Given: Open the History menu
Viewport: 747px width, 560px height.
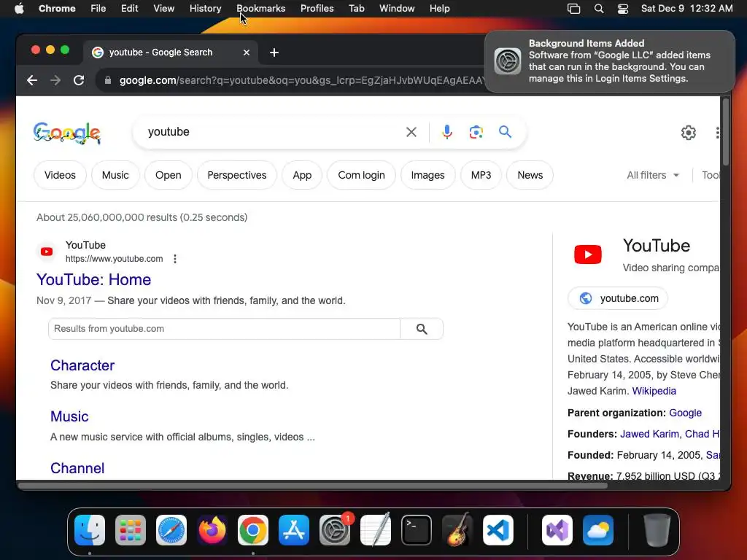Looking at the screenshot, I should pyautogui.click(x=205, y=9).
